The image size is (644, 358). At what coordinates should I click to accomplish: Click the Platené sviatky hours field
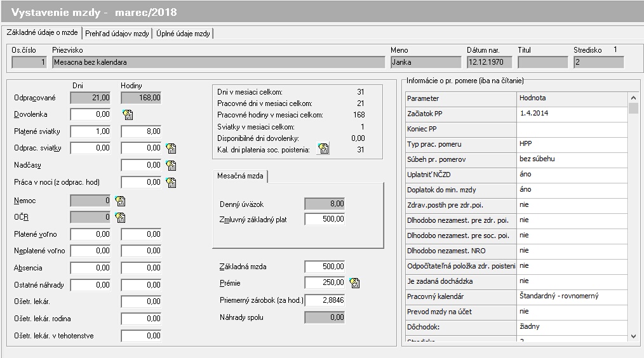point(141,131)
